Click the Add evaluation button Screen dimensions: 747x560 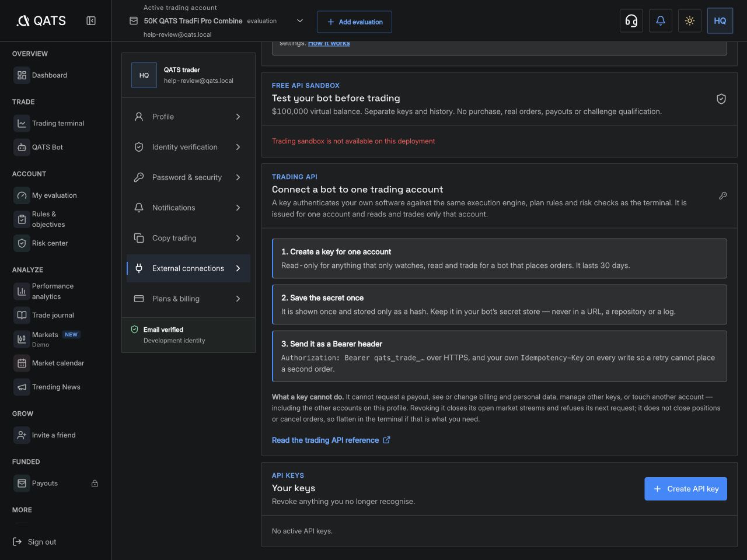(x=354, y=22)
